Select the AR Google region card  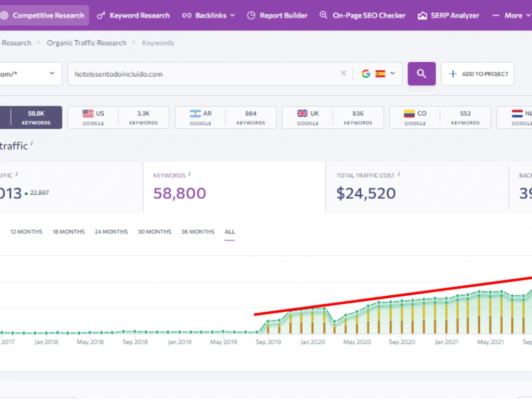pyautogui.click(x=226, y=118)
